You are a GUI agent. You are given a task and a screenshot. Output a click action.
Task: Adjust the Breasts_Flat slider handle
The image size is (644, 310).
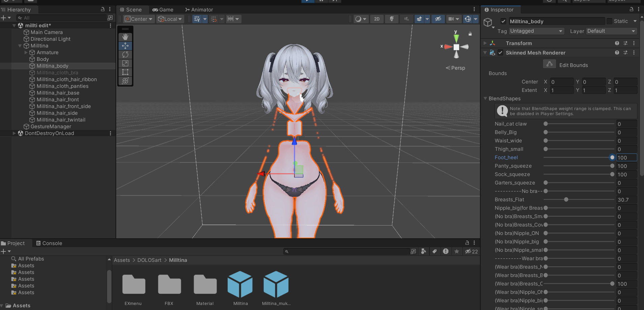(x=566, y=200)
